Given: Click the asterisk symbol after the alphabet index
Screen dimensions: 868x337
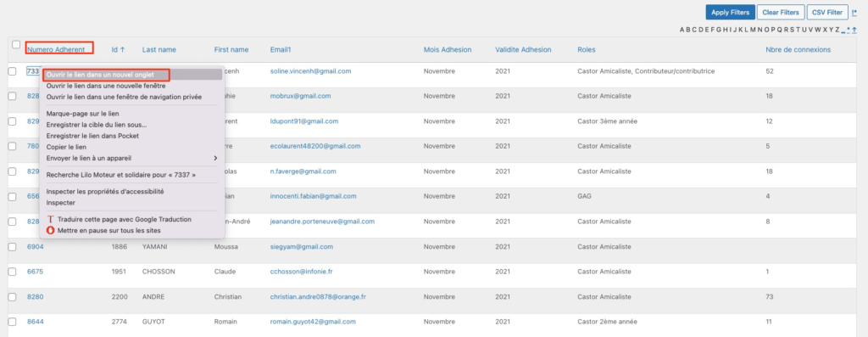Looking at the screenshot, I should [x=849, y=30].
